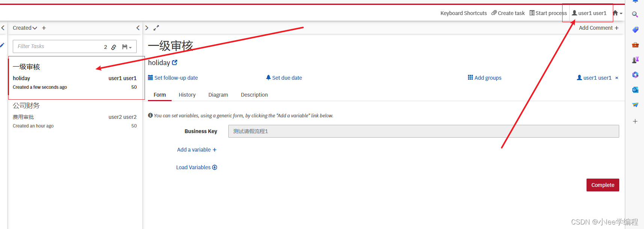Open the paper plane sidebar icon
The width and height of the screenshot is (644, 229).
point(635,105)
